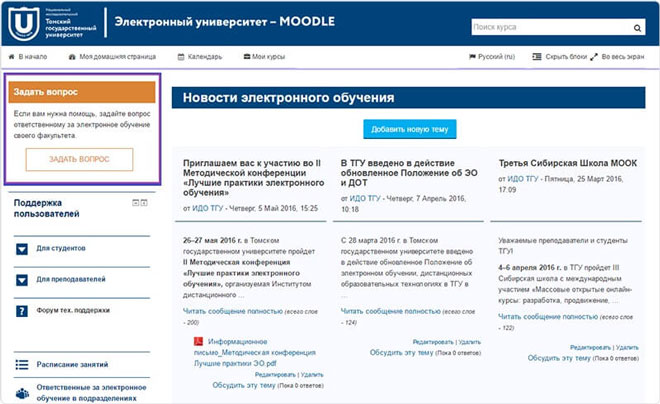Click the TSU university logo

tap(24, 24)
